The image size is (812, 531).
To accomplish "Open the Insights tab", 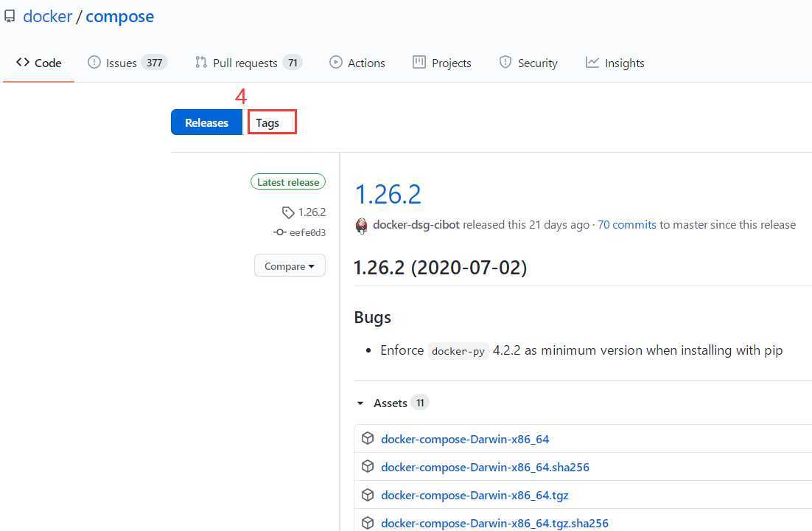I will click(615, 63).
